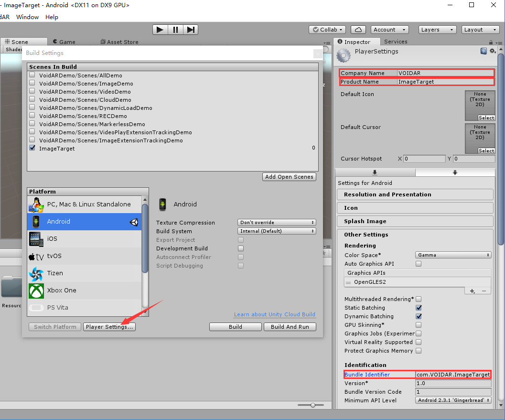Open the Build System dropdown
The width and height of the screenshot is (505, 420).
pos(277,231)
